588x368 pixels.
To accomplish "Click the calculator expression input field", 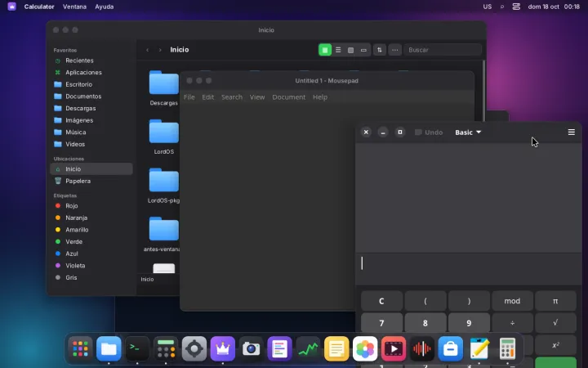I will [x=469, y=268].
